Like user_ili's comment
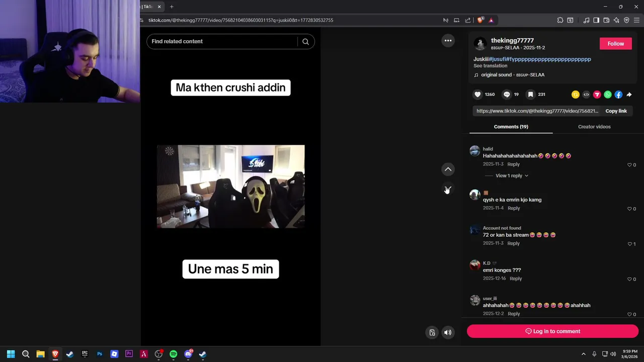644x362 pixels. pos(629,314)
